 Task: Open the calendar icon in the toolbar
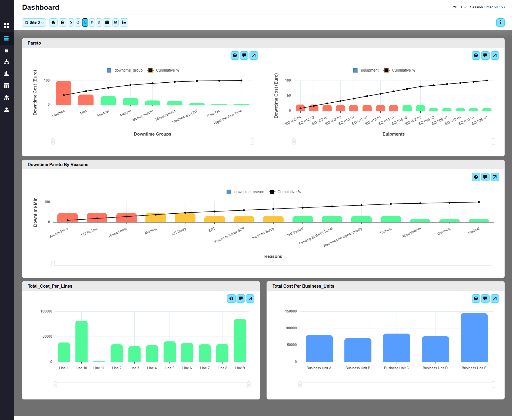click(107, 22)
